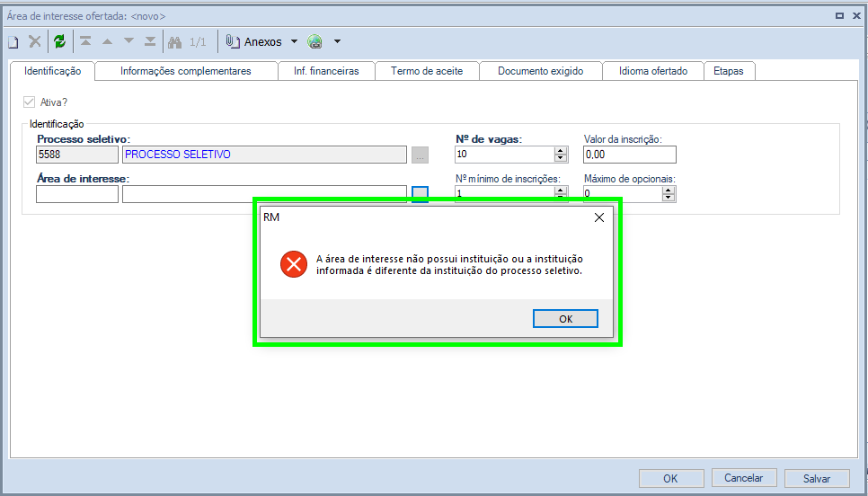Open Termo de aceite tab
868x496 pixels.
coord(427,71)
